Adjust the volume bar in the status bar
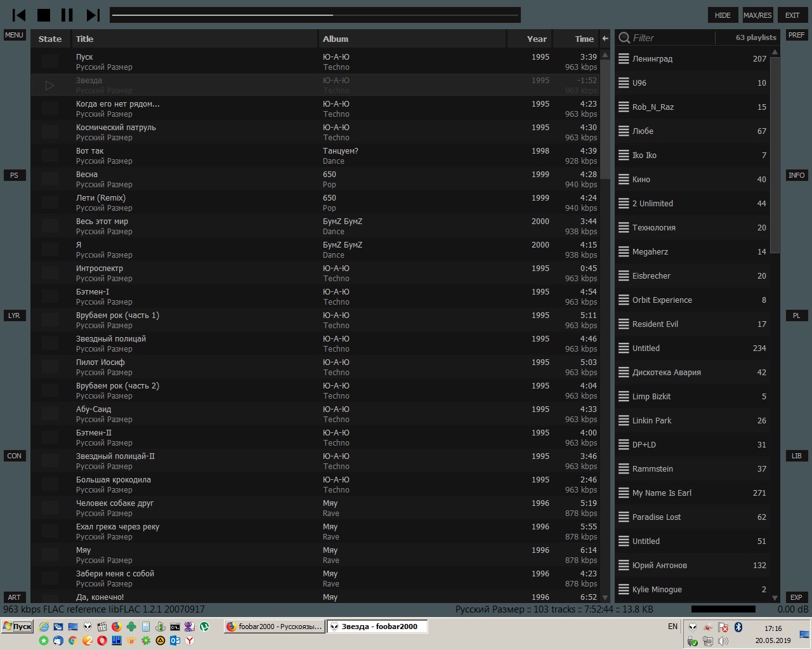The width and height of the screenshot is (812, 650). (723, 609)
